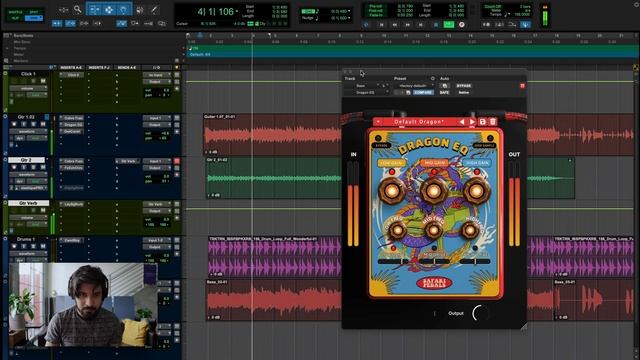Click the Output knob below the pedal
640x360 pixels.
pyautogui.click(x=480, y=313)
